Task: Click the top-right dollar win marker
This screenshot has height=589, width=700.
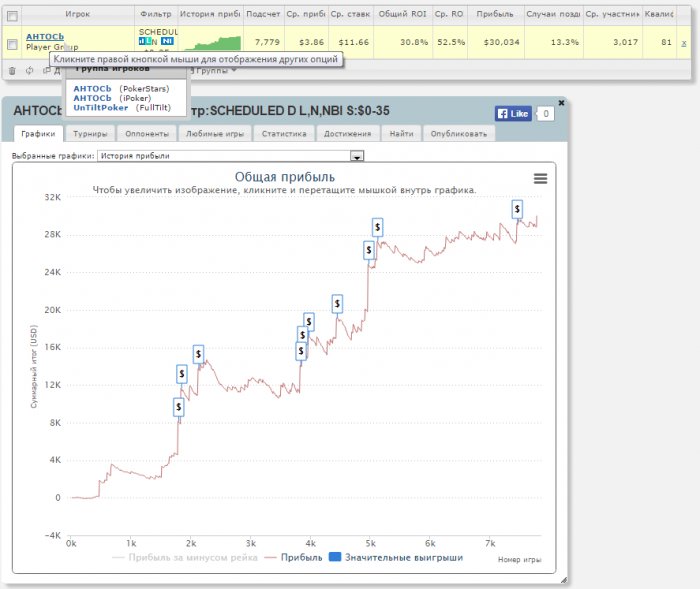Action: click(517, 208)
